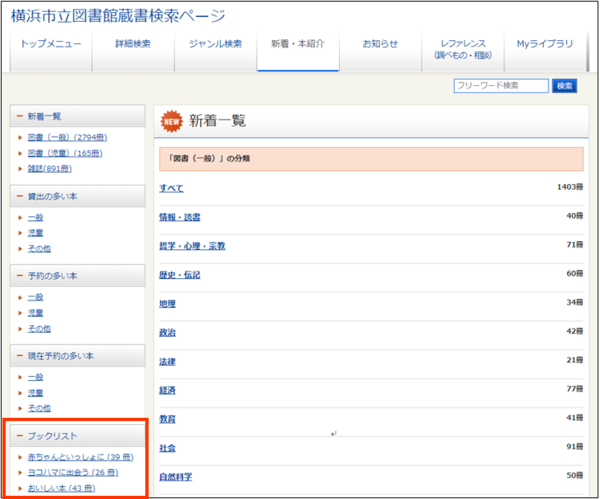Click the orange NEW badge icon
The image size is (600, 499).
coord(171,121)
